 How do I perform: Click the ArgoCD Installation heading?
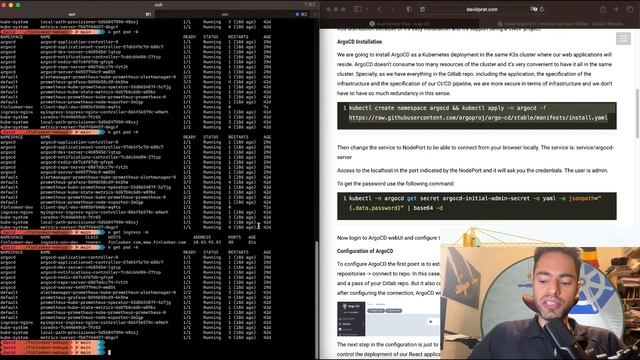(x=359, y=42)
